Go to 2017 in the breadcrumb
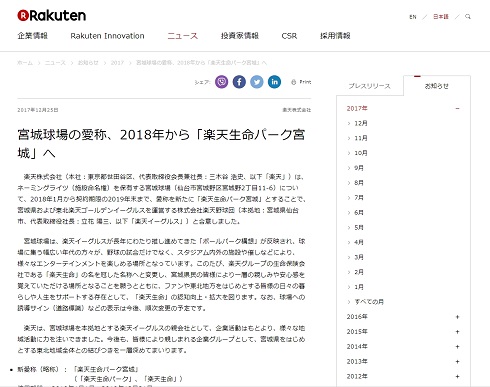 (x=117, y=63)
